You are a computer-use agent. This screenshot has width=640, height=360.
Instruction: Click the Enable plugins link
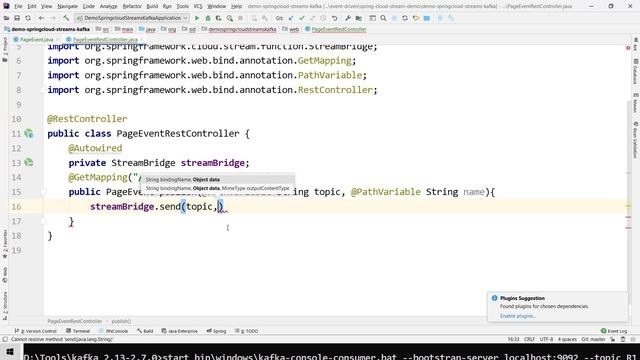(x=518, y=316)
